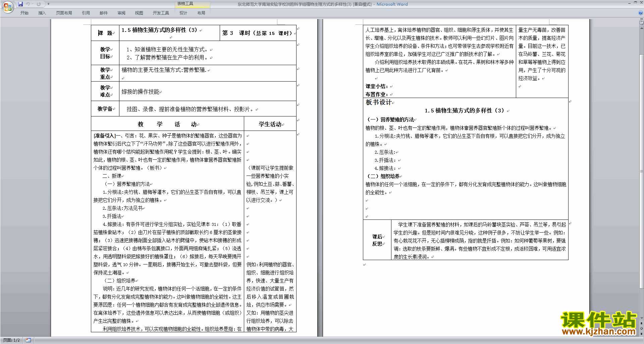This screenshot has height=344, width=644.
Task: Jump to next page double-arrow button
Action: point(642,334)
